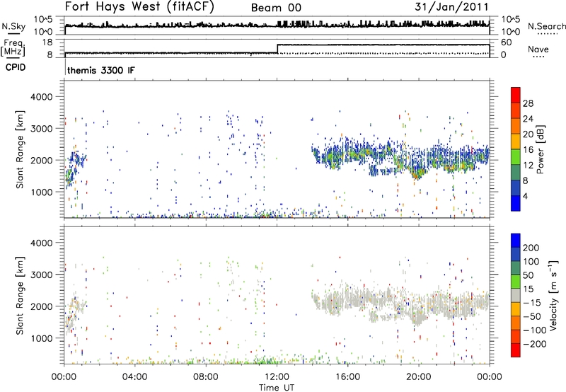Click the '16' tick on Power colorbar
The height and width of the screenshot is (392, 566).
(528, 150)
